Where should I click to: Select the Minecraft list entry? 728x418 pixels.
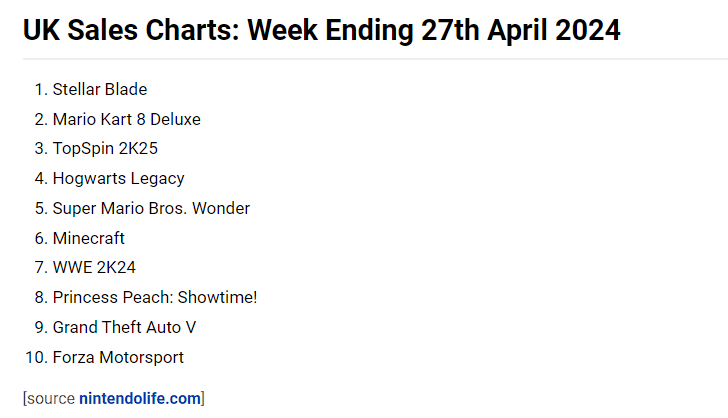pos(88,238)
